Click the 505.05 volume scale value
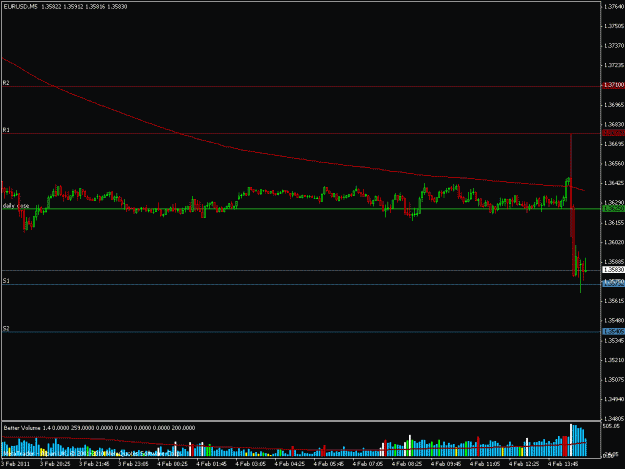 (x=611, y=426)
